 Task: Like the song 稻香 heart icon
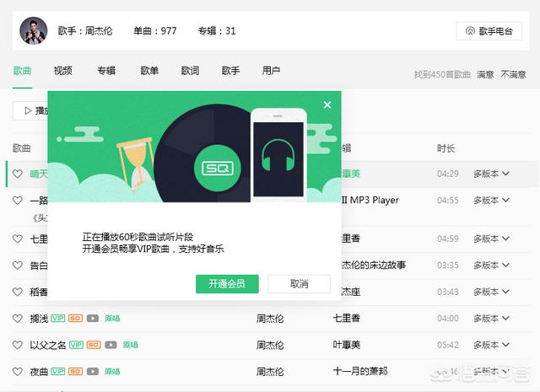tap(18, 292)
